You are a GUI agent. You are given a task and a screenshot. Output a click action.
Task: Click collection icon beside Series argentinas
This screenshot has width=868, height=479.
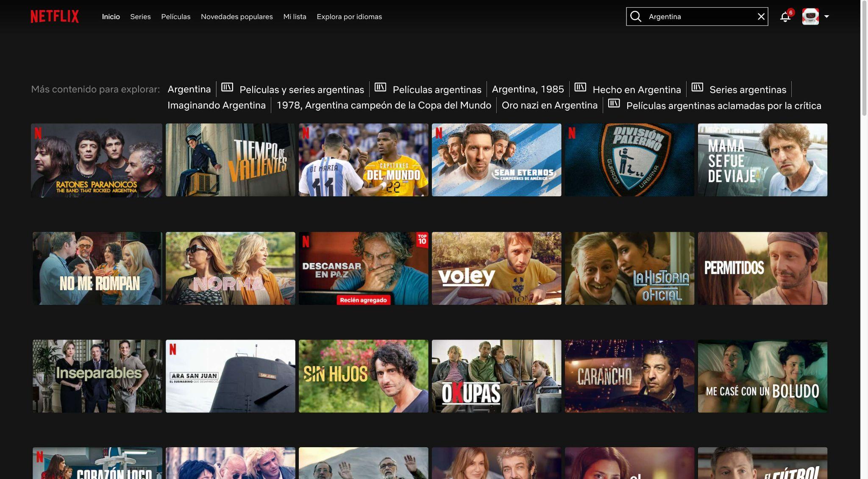(x=697, y=87)
